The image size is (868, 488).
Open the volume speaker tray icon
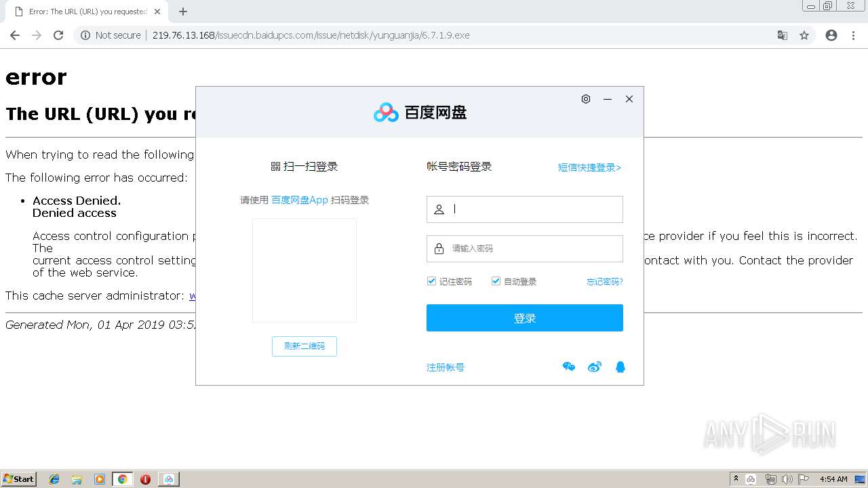(787, 479)
